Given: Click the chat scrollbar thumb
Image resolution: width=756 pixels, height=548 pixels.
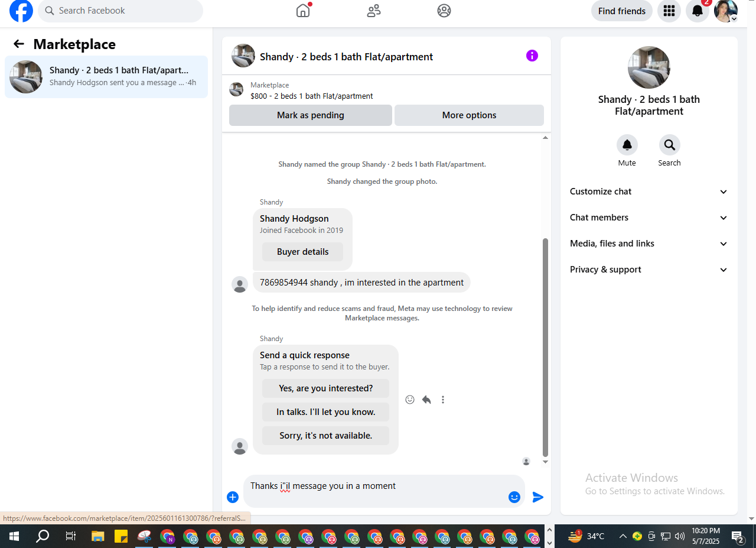Looking at the screenshot, I should click(x=545, y=347).
